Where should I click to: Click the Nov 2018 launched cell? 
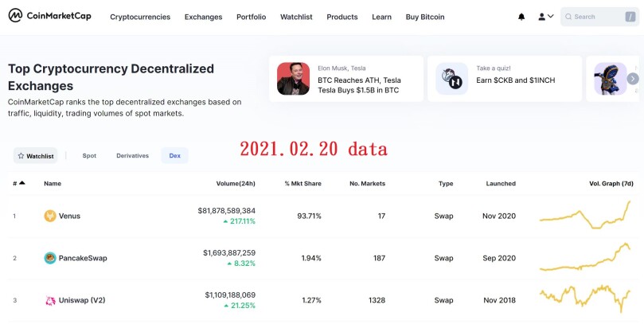(x=499, y=300)
